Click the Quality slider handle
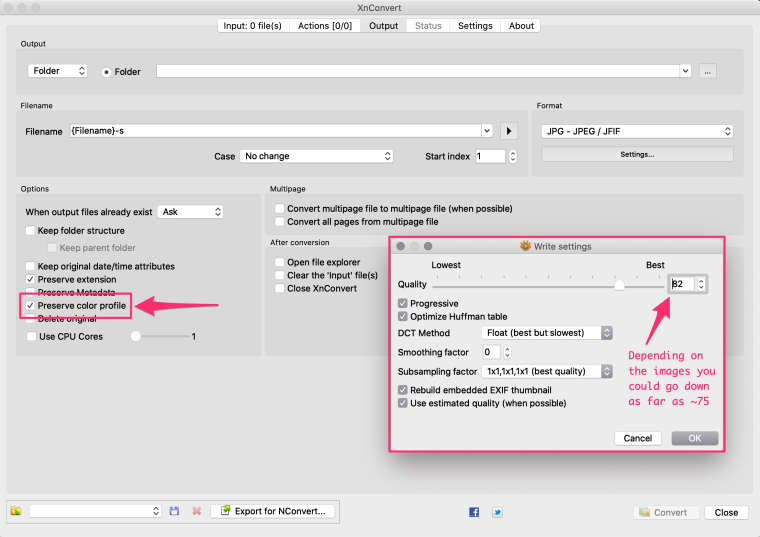This screenshot has height=537, width=760. pos(620,285)
